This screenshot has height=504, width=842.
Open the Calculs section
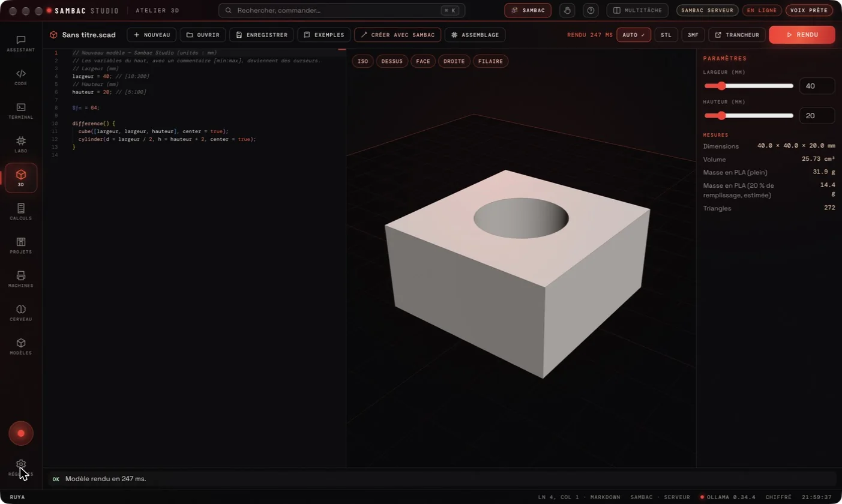pos(21,212)
